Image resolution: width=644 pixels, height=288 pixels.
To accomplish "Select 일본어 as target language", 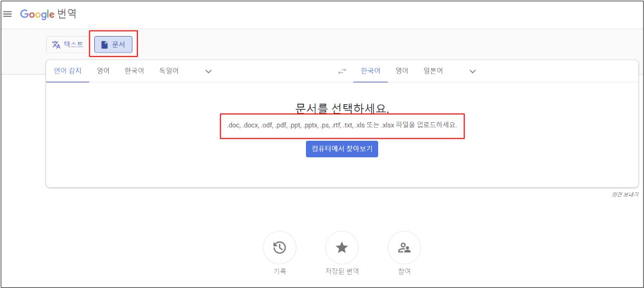I will tap(433, 71).
